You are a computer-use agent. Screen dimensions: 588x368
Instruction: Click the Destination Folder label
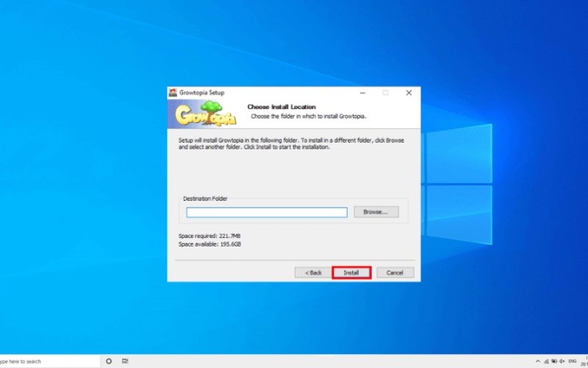(205, 199)
